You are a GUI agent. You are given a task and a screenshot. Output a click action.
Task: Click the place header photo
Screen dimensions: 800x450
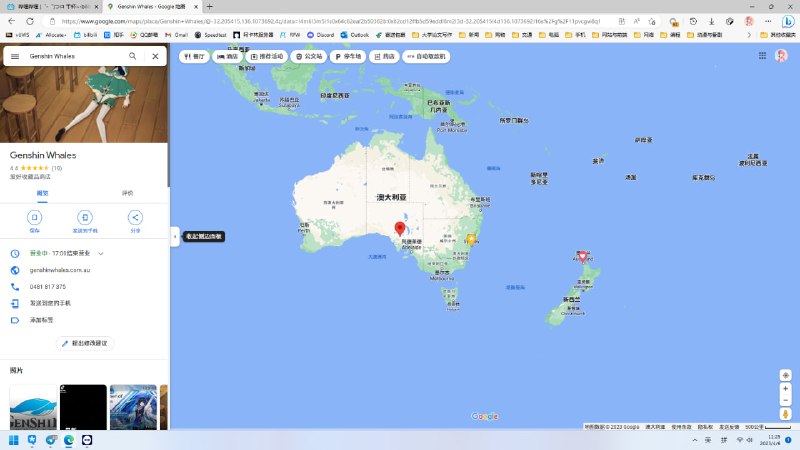pyautogui.click(x=84, y=104)
